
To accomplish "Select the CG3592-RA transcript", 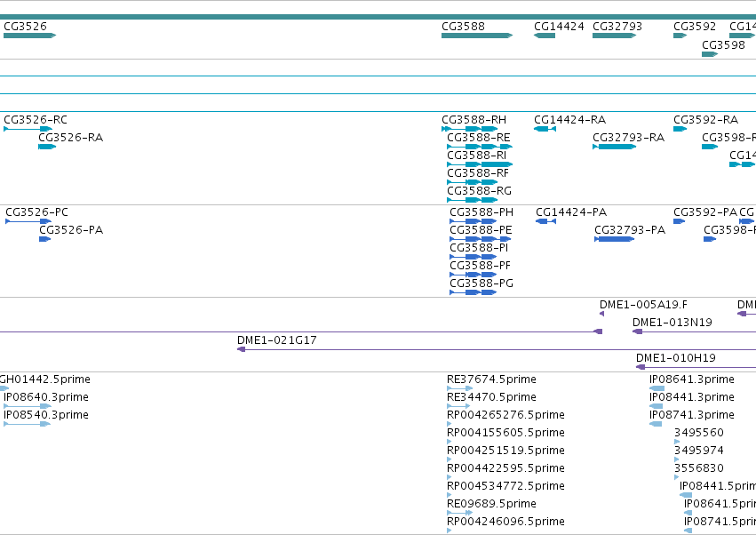I will point(680,129).
